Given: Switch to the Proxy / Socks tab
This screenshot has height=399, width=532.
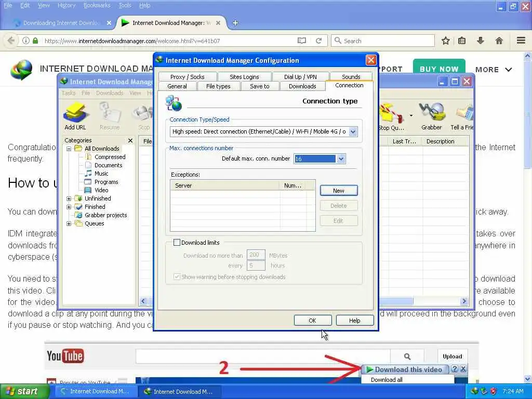Looking at the screenshot, I should click(x=187, y=77).
